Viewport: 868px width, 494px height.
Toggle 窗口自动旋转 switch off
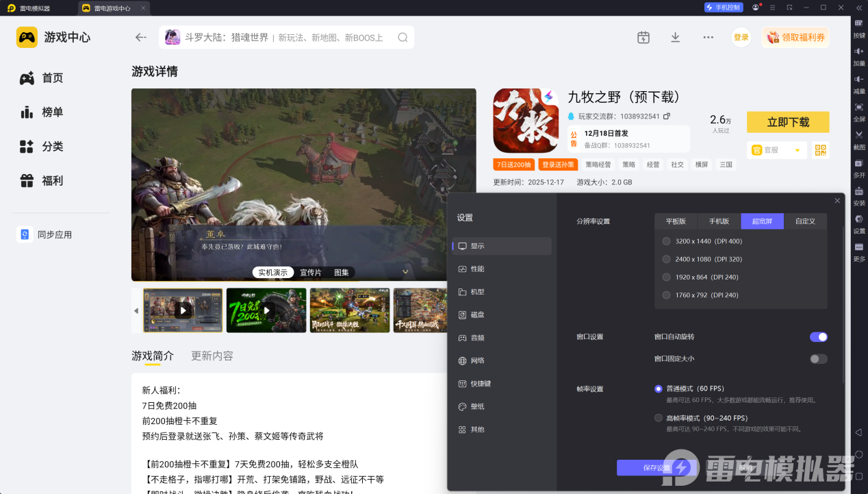point(819,337)
